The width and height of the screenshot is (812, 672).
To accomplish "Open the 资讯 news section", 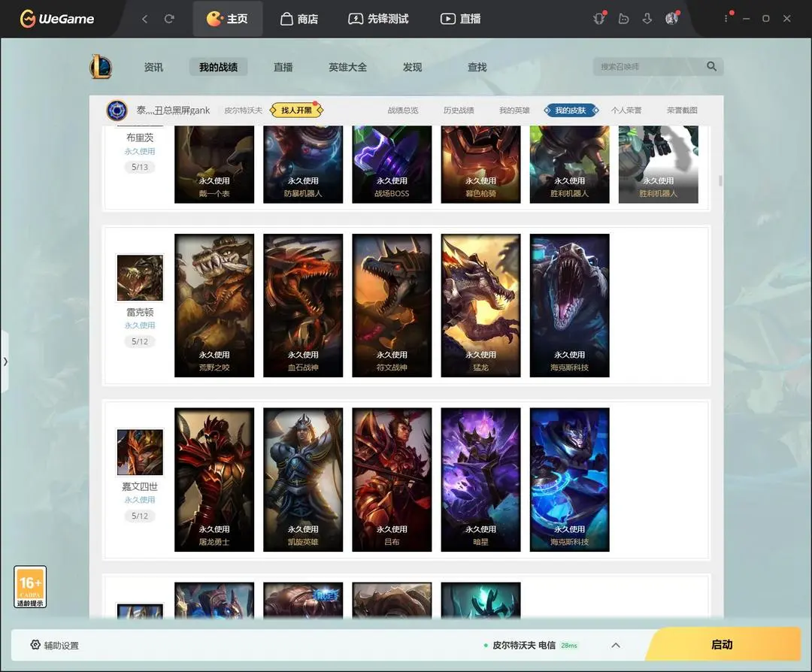I will point(153,68).
